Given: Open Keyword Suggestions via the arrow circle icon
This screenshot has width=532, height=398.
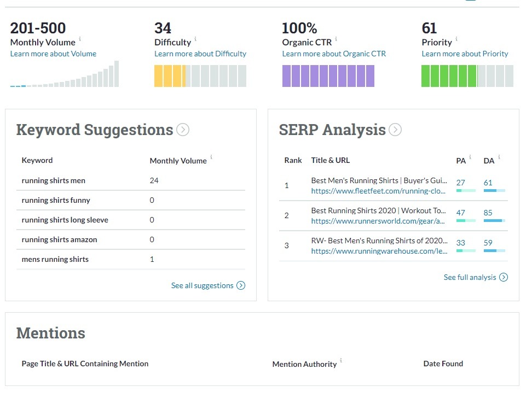Looking at the screenshot, I should coord(183,130).
